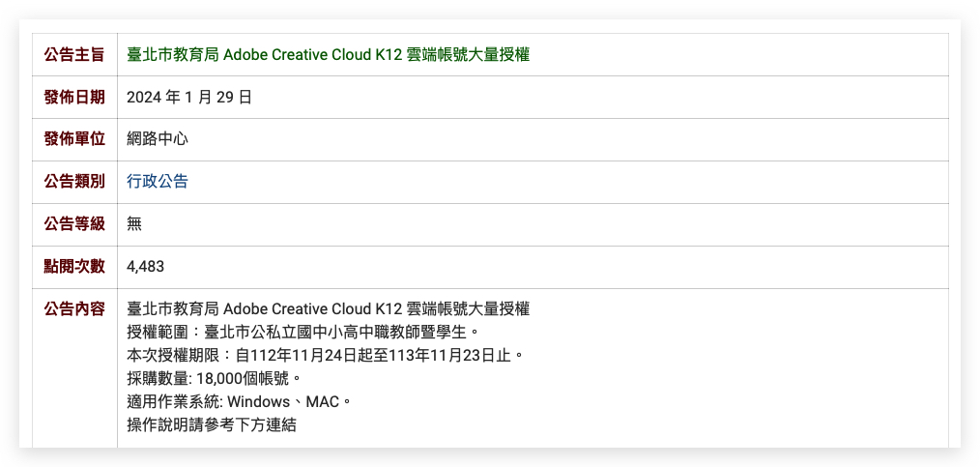This screenshot has height=467, width=980.
Task: Select the 公告等級 row label
Action: [74, 223]
